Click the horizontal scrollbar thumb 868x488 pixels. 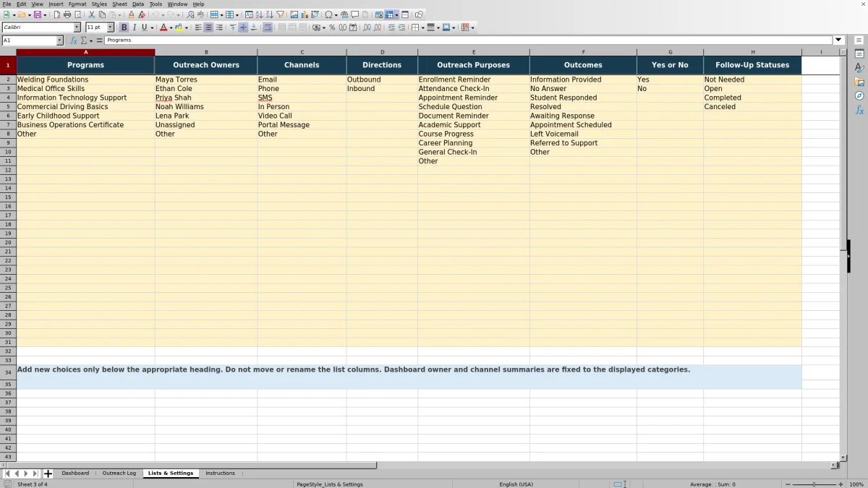pos(193,466)
